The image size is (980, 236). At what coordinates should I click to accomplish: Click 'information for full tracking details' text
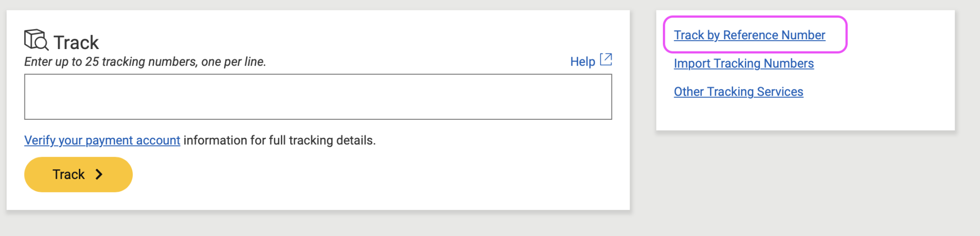[279, 141]
